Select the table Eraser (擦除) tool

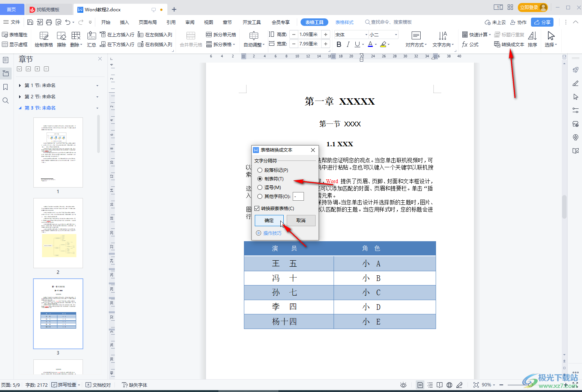pos(62,39)
